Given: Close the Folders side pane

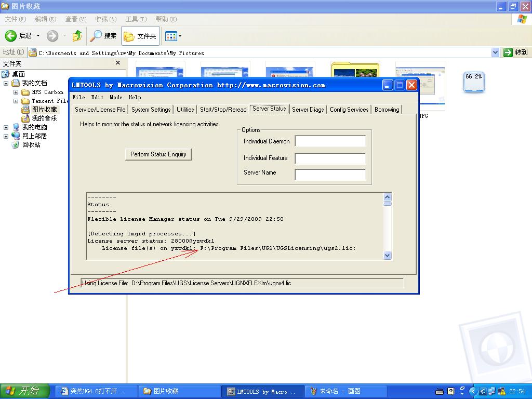Looking at the screenshot, I should [x=118, y=63].
